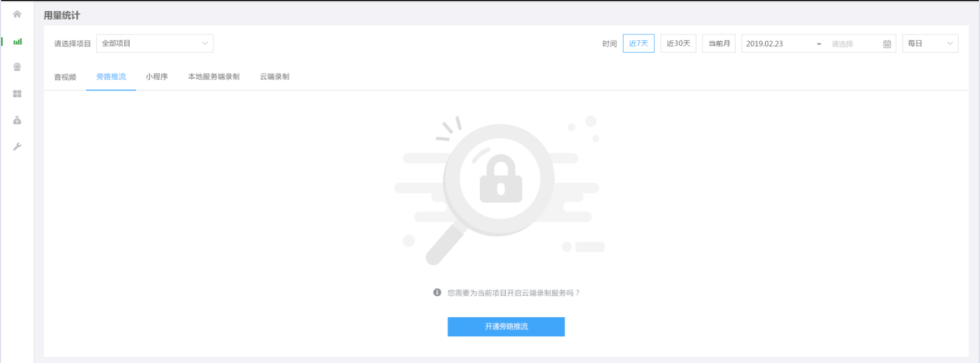Open the money bag billing icon
980x363 pixels.
17,120
